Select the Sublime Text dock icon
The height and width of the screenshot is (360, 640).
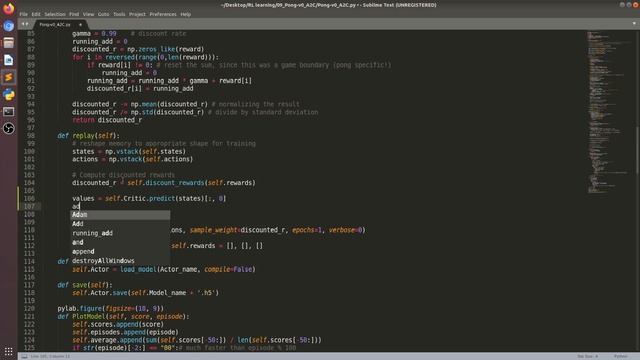coord(9,77)
